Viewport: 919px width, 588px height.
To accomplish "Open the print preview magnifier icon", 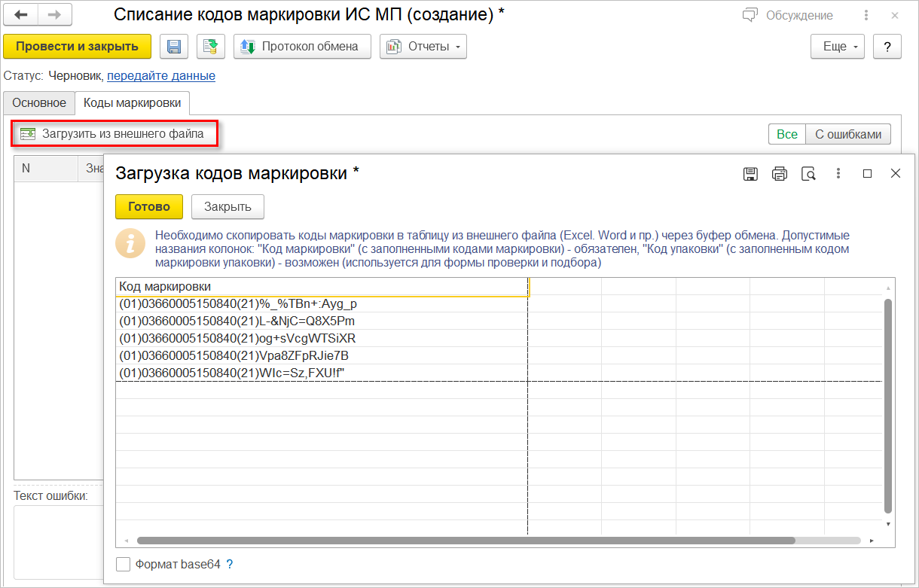I will [809, 174].
